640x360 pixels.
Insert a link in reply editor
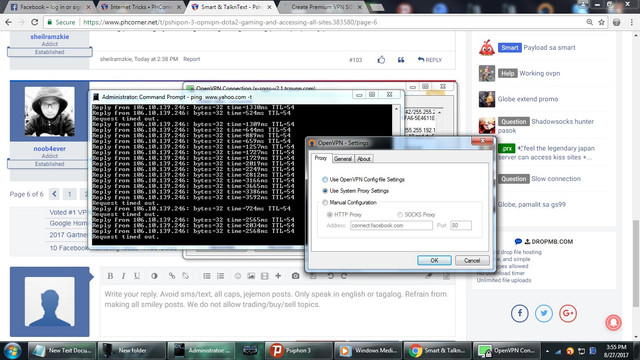pyautogui.click(x=172, y=276)
